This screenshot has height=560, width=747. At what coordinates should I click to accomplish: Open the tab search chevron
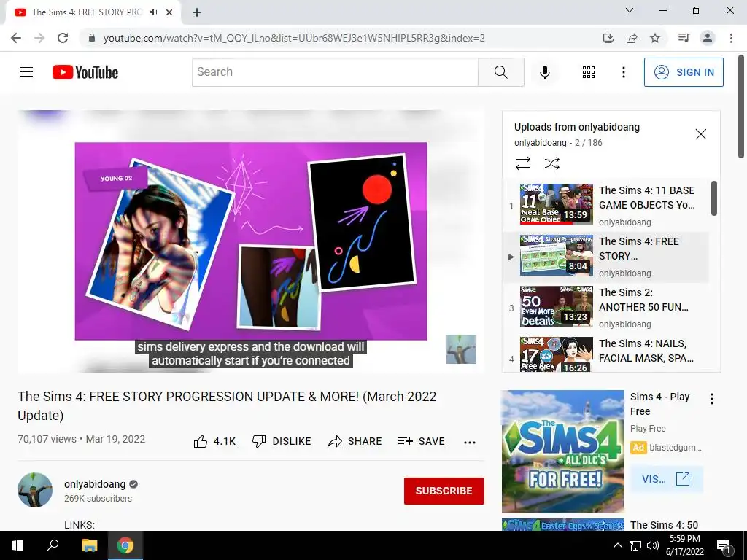pyautogui.click(x=630, y=10)
